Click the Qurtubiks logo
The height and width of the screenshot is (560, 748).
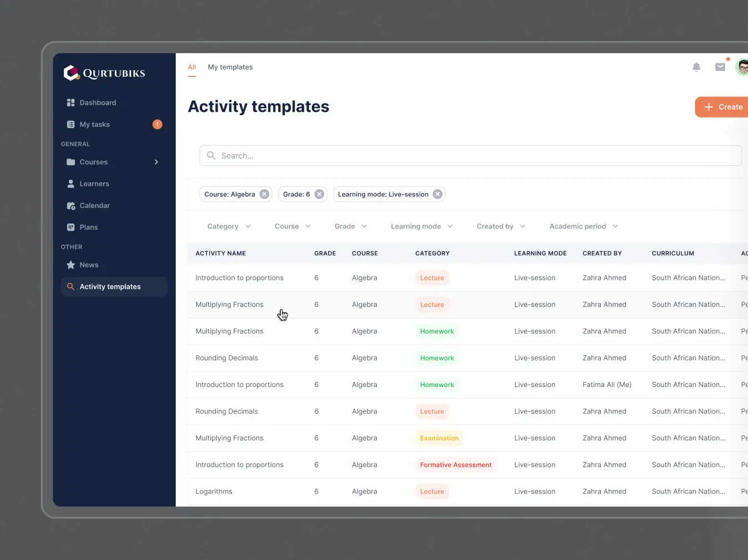tap(104, 73)
